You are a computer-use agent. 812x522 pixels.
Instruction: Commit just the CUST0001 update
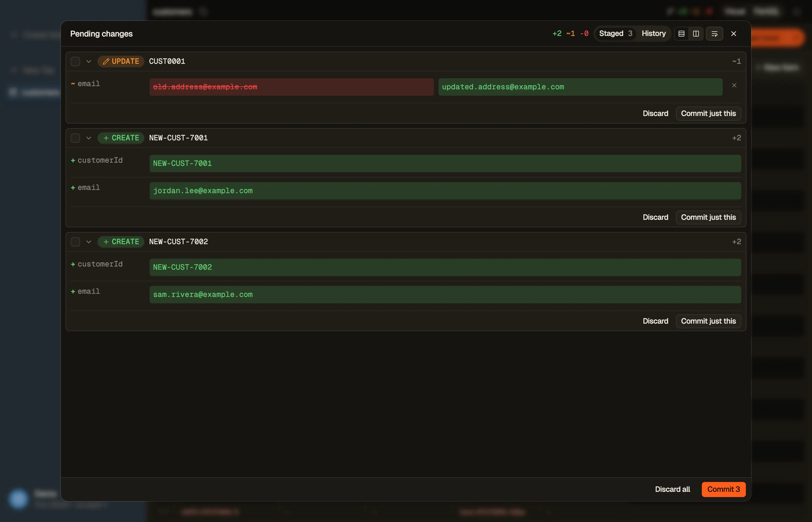point(708,114)
